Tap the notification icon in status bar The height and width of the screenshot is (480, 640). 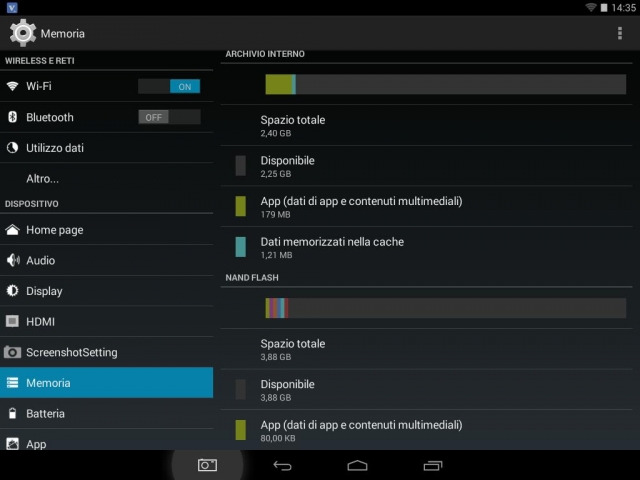(x=12, y=7)
